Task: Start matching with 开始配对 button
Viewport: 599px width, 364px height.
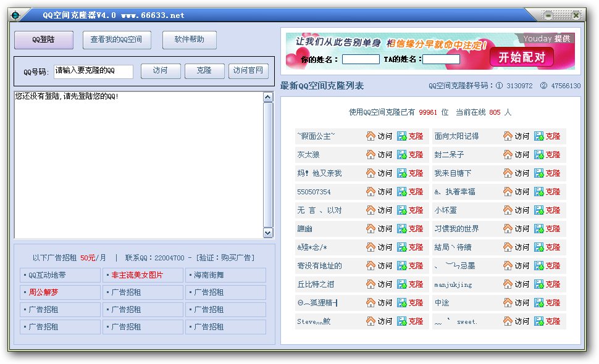Action: click(x=521, y=57)
